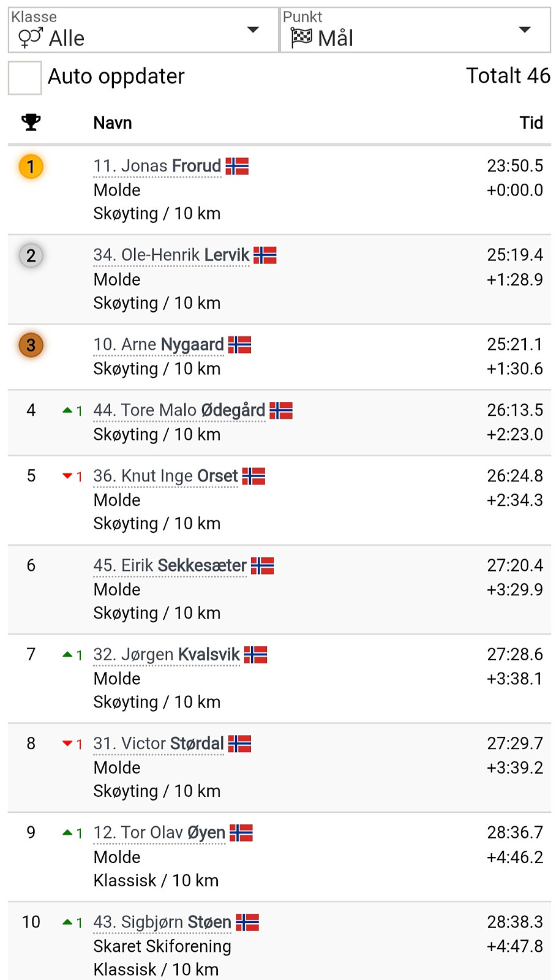
Task: Open the Klasse dropdown
Action: click(143, 30)
